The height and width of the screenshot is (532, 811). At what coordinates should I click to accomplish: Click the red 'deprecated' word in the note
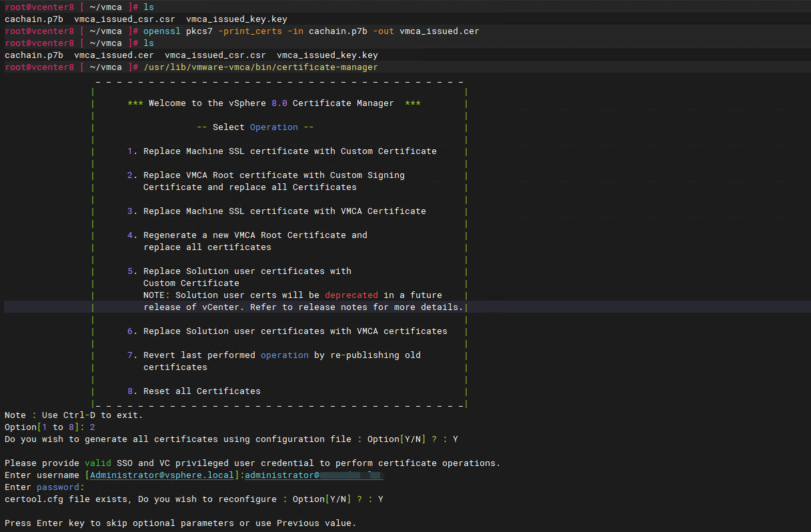[x=351, y=295]
